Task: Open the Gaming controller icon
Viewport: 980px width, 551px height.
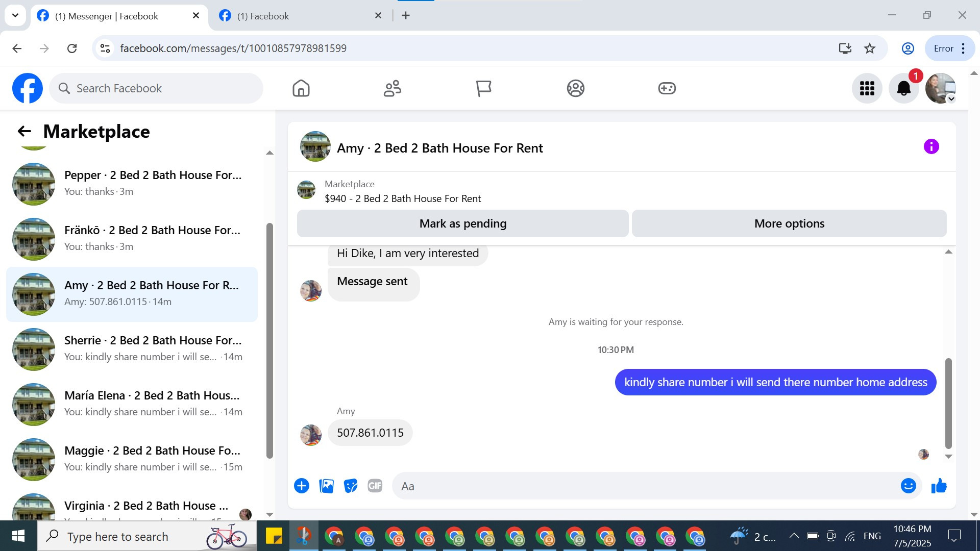Action: click(667, 88)
